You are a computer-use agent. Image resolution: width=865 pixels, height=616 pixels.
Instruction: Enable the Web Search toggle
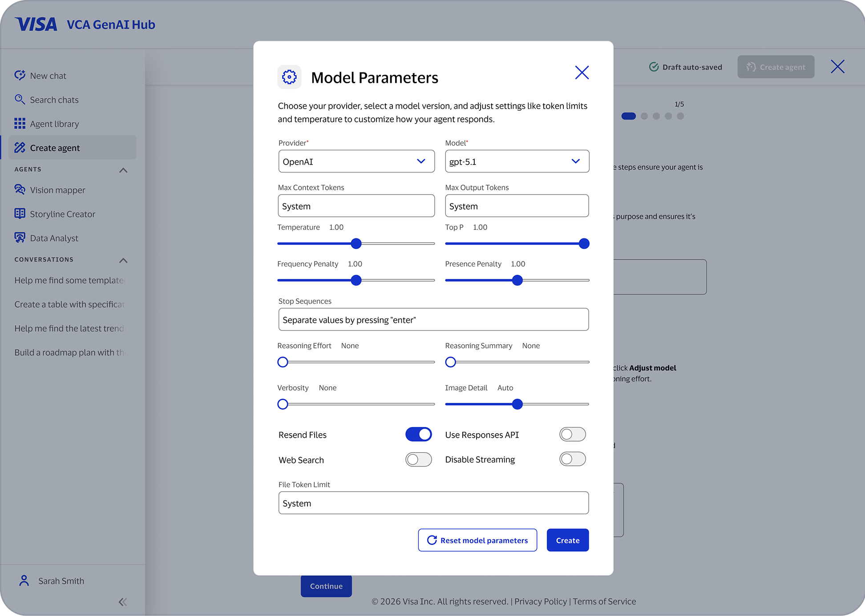point(418,459)
